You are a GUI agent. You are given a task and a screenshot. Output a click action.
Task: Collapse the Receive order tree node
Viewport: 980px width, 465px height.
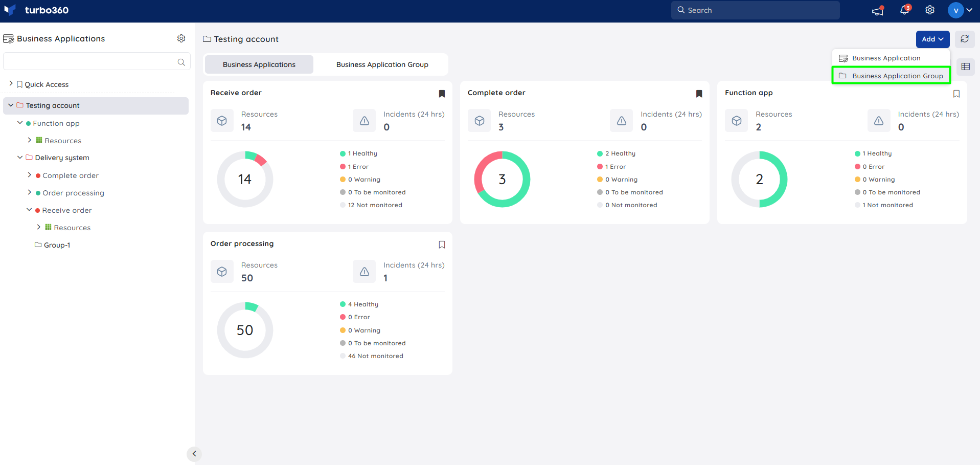(x=29, y=209)
